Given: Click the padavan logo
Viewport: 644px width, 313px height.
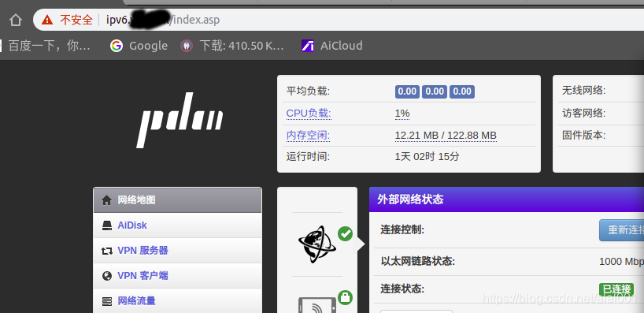Looking at the screenshot, I should coord(180,120).
